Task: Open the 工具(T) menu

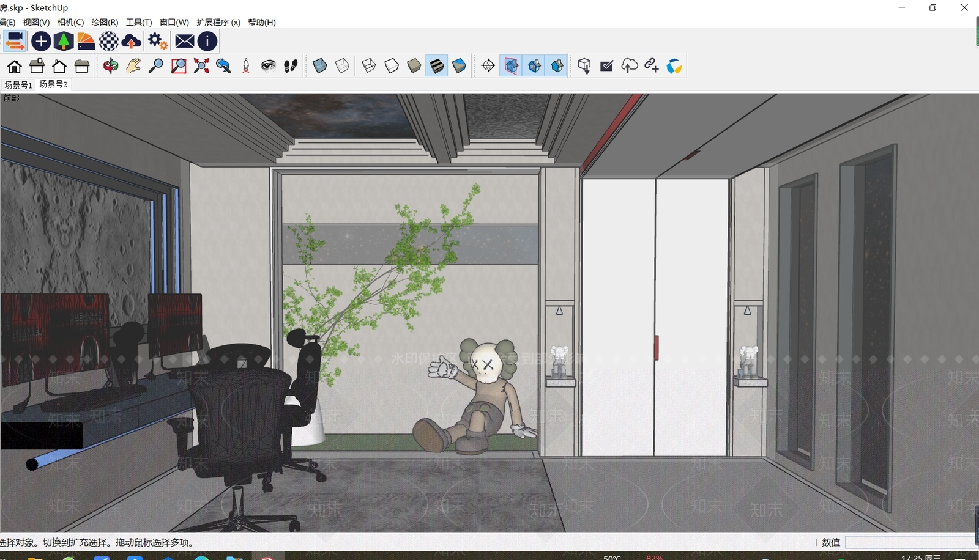Action: click(139, 23)
